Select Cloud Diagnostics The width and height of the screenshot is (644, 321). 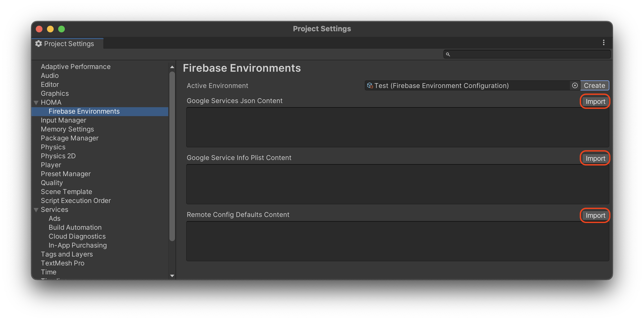point(77,236)
